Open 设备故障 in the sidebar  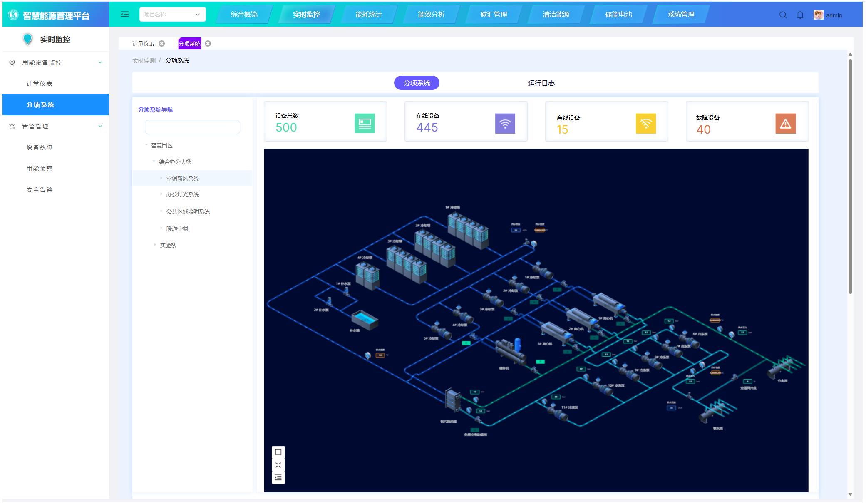[x=39, y=147]
